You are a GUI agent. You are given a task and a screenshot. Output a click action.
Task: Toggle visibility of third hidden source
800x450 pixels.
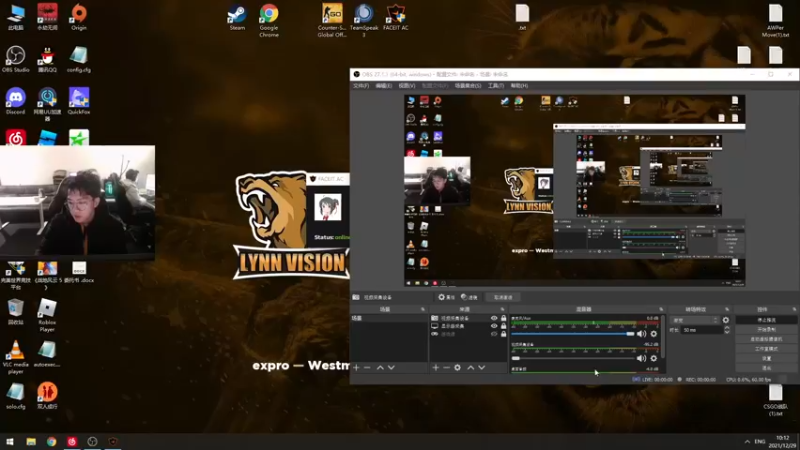[x=494, y=334]
